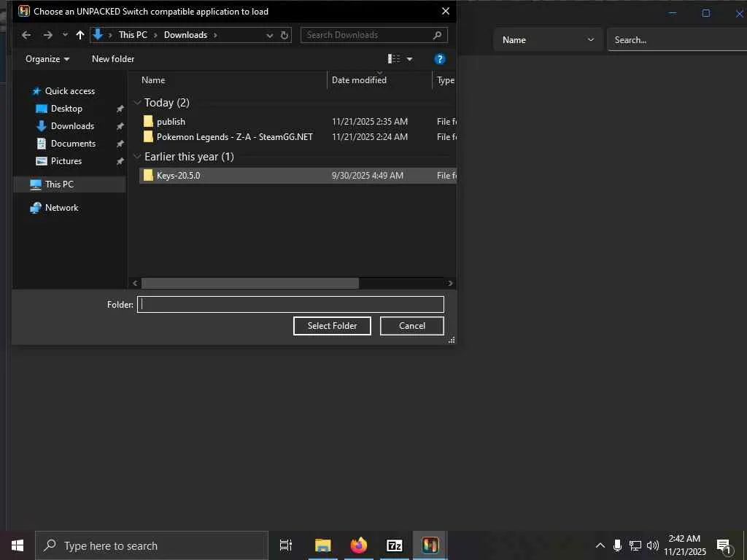Cancel the folder selection dialog
This screenshot has width=747, height=560.
[411, 326]
